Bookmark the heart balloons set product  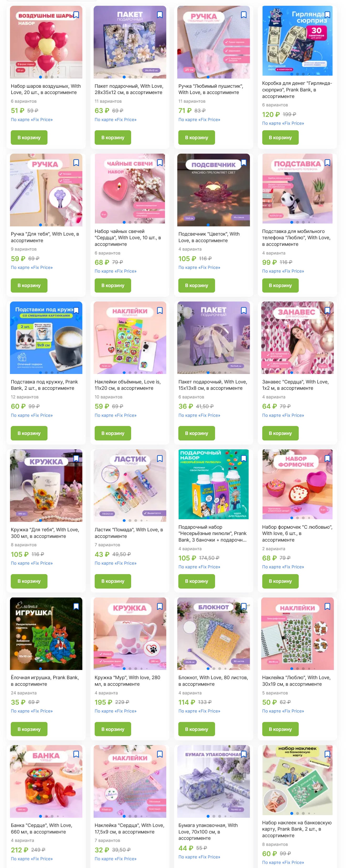click(x=76, y=15)
